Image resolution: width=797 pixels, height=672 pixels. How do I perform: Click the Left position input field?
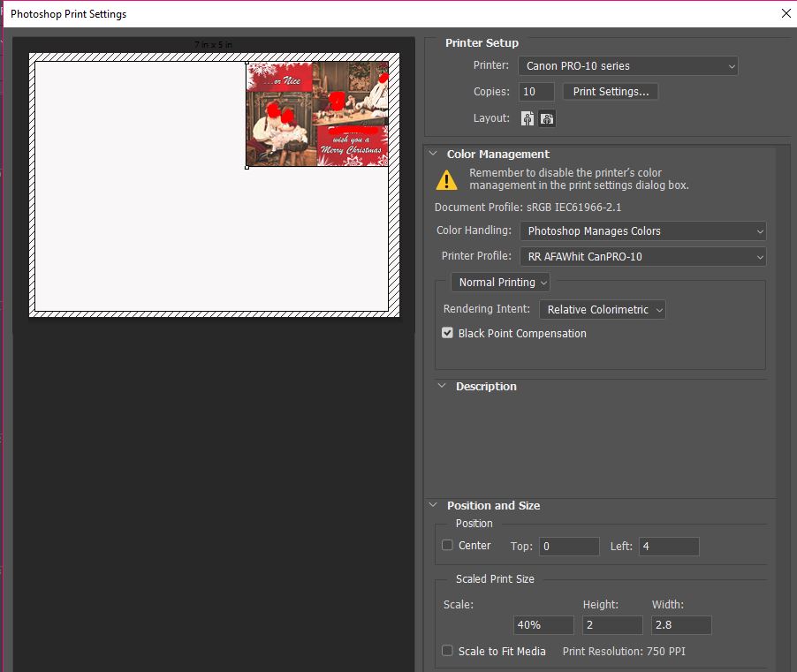click(x=668, y=547)
